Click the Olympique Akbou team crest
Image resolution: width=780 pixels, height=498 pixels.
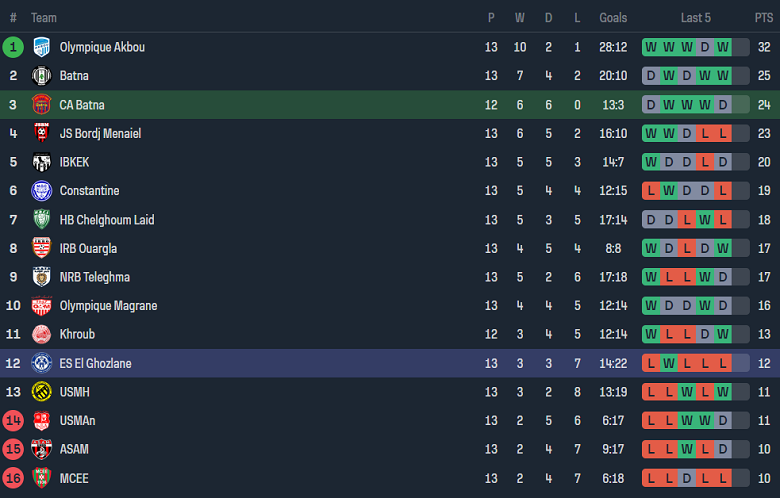(x=41, y=47)
